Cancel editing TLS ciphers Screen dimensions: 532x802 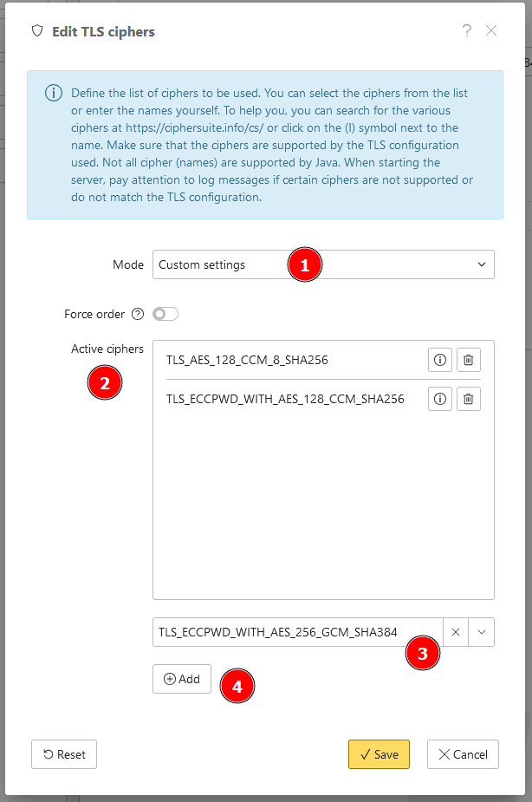click(463, 754)
